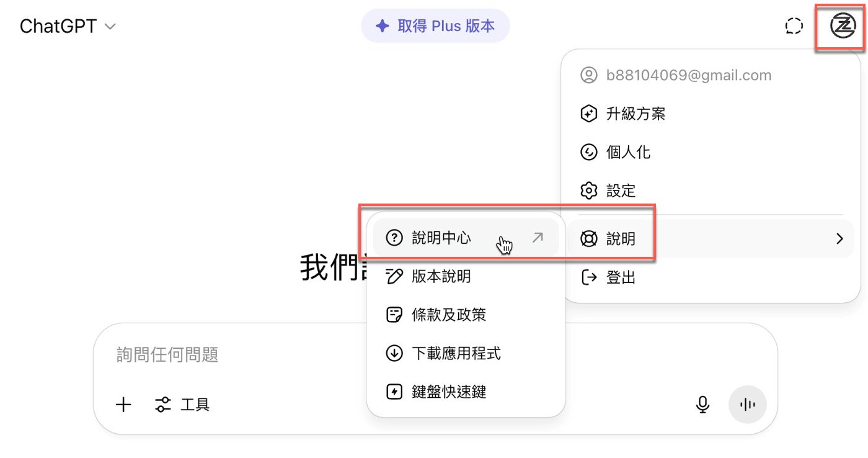Expand the 說明 submenu chevron
The width and height of the screenshot is (868, 458).
(x=839, y=238)
